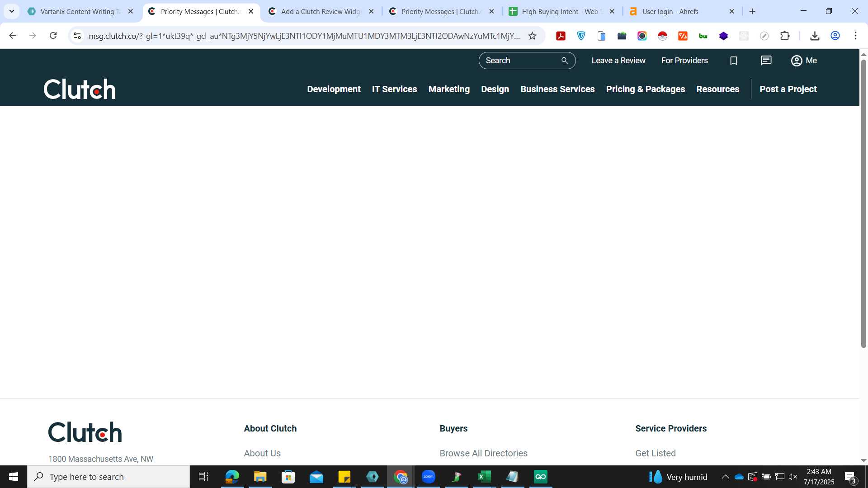This screenshot has width=868, height=488.
Task: Open Excel from taskbar
Action: (484, 477)
